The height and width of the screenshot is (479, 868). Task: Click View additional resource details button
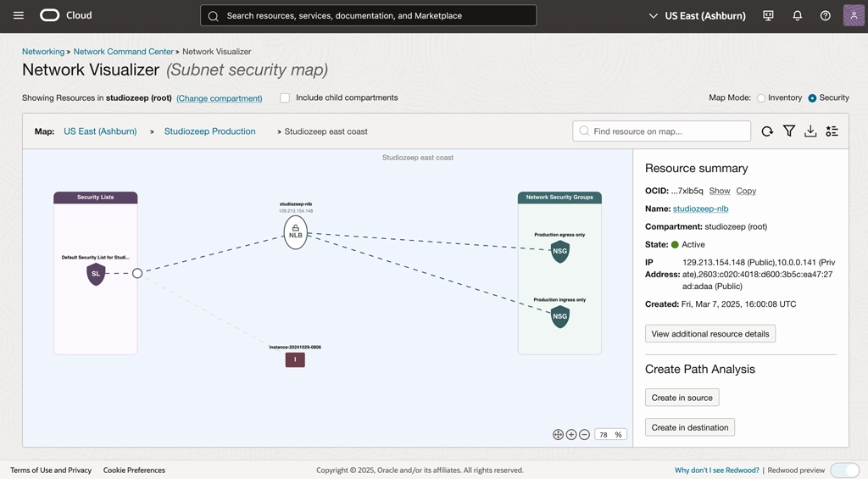tap(709, 334)
